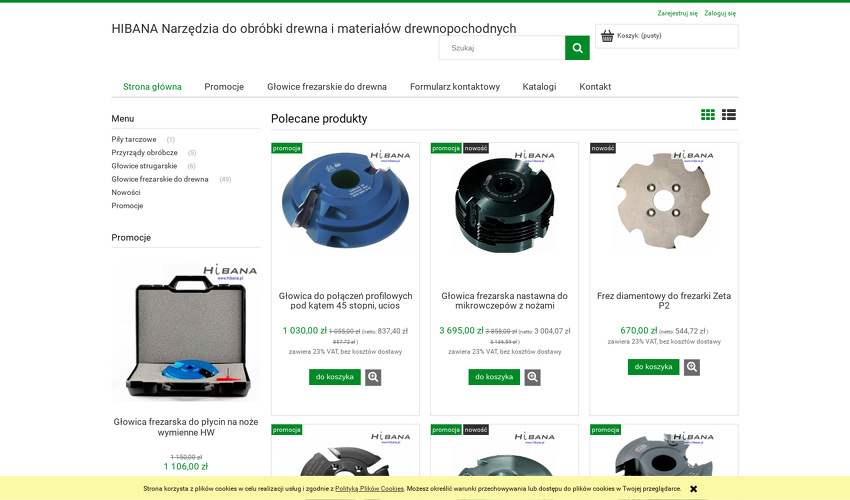
Task: Open blue cutter head product image
Action: click(345, 203)
